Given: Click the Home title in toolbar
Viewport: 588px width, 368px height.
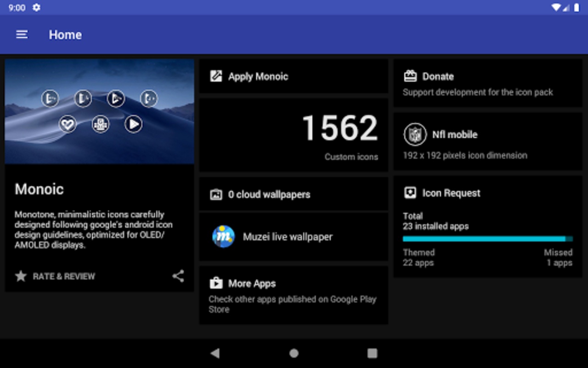Looking at the screenshot, I should pos(65,34).
